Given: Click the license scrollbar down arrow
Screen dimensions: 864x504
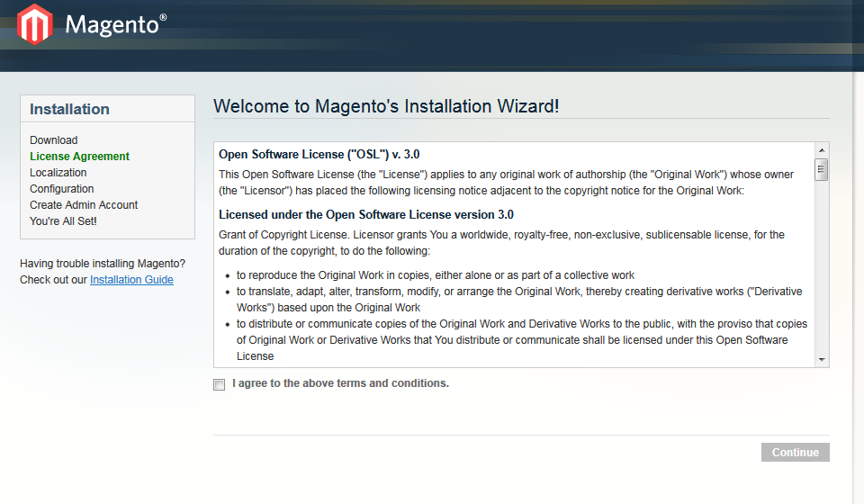Looking at the screenshot, I should [x=822, y=360].
